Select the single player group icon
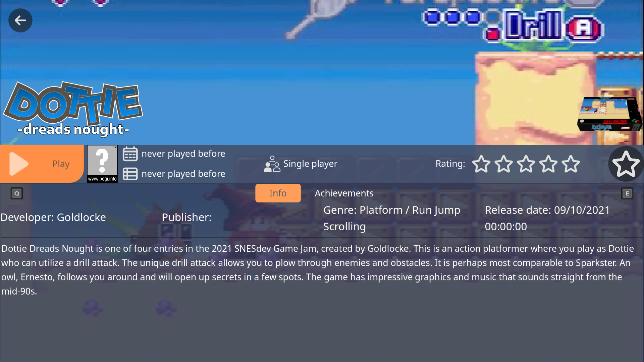Image resolution: width=644 pixels, height=362 pixels. click(272, 164)
